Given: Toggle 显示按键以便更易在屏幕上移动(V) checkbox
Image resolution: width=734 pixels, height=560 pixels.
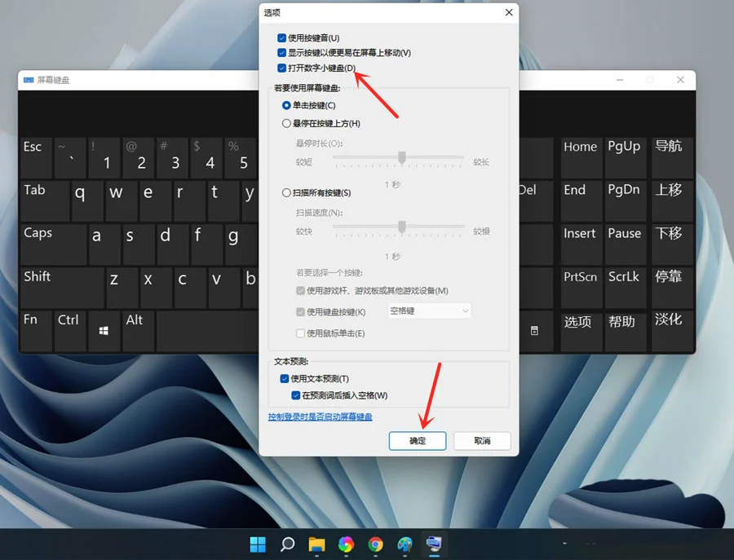Looking at the screenshot, I should point(282,53).
